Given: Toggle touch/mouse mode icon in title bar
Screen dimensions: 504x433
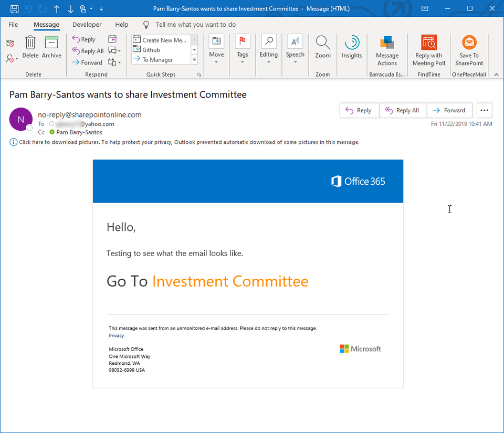Looking at the screenshot, I should click(83, 9).
